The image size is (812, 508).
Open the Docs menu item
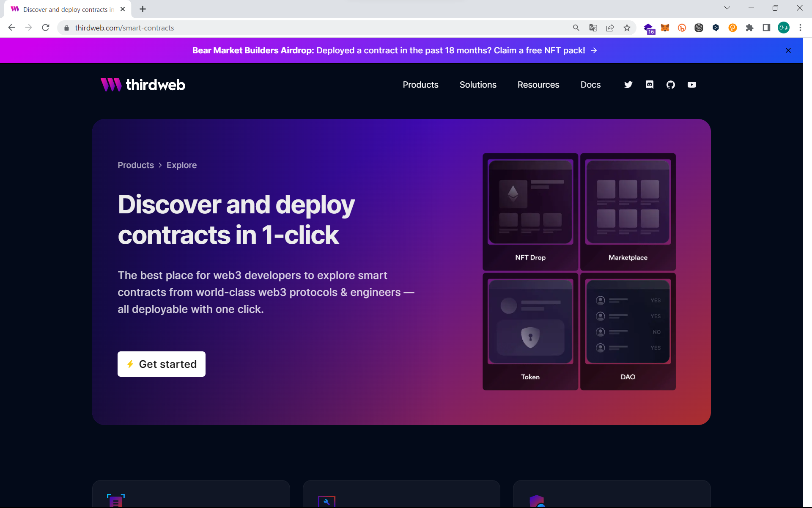pos(590,85)
